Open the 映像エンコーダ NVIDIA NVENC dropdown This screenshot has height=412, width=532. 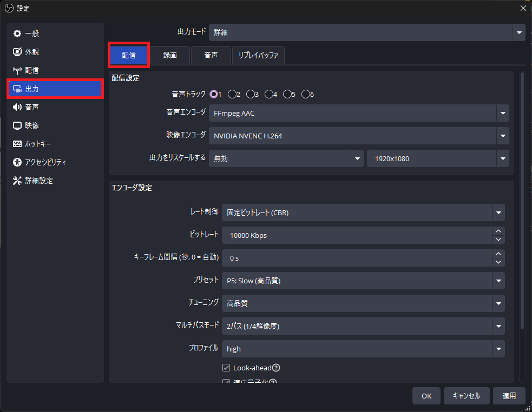[358, 136]
